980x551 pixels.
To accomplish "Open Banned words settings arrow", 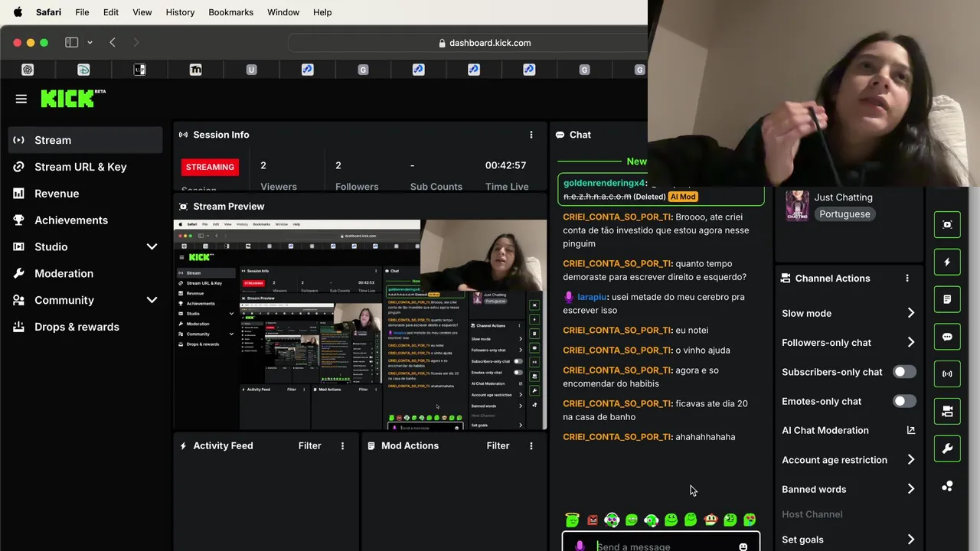I will [x=910, y=489].
